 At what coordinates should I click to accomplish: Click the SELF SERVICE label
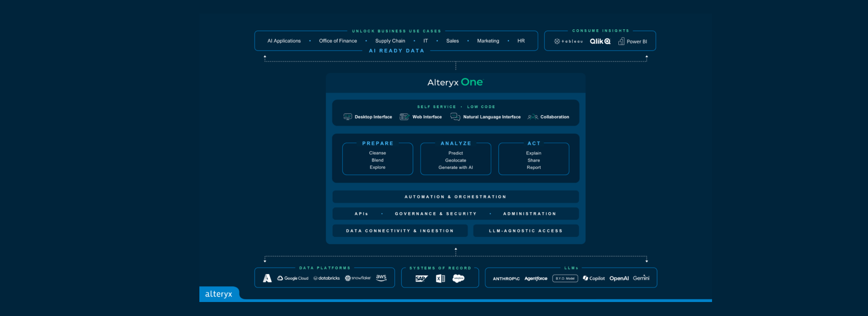click(x=437, y=107)
